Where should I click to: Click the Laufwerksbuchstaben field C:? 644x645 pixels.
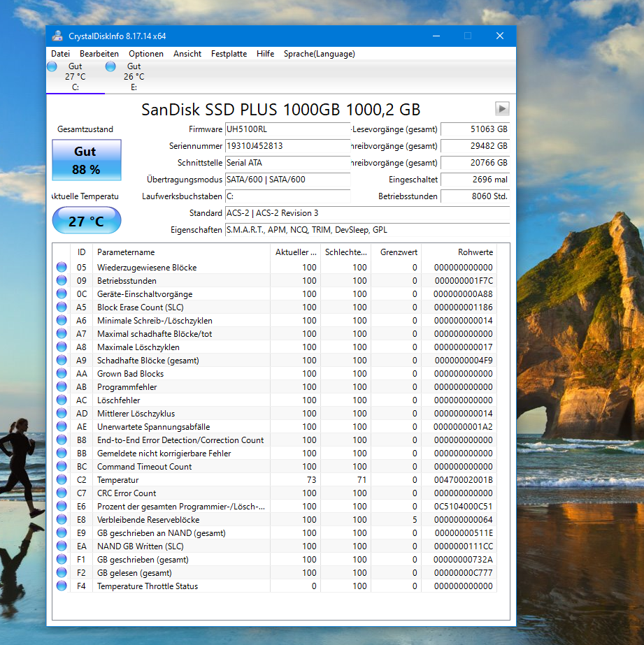click(x=287, y=196)
